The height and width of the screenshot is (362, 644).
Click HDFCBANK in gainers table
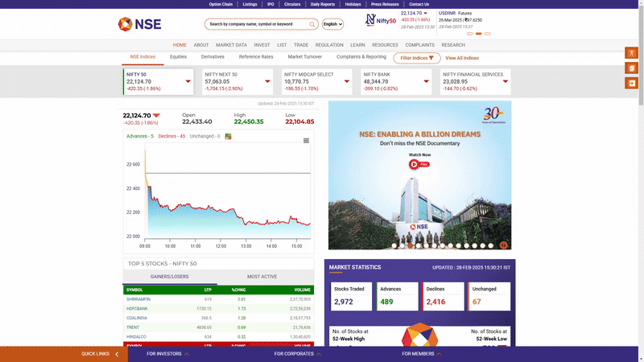137,309
